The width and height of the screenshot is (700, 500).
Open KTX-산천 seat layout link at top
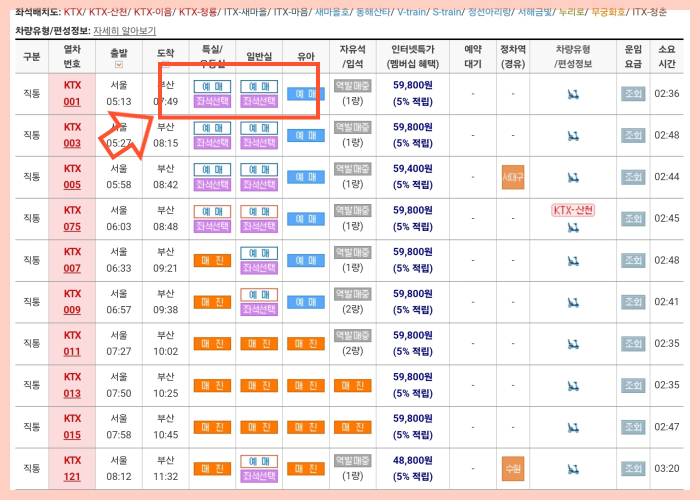point(108,12)
